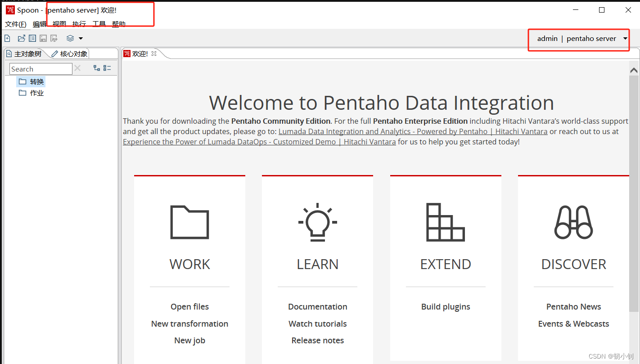Open the Documentation link
The image size is (640, 364).
[x=318, y=306]
